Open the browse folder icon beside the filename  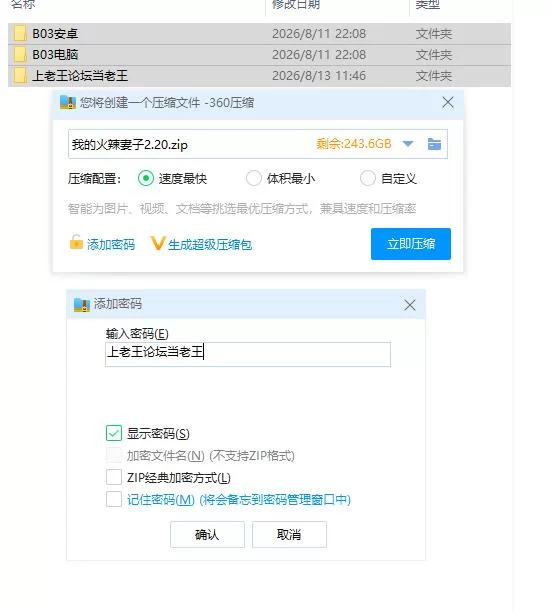(434, 144)
